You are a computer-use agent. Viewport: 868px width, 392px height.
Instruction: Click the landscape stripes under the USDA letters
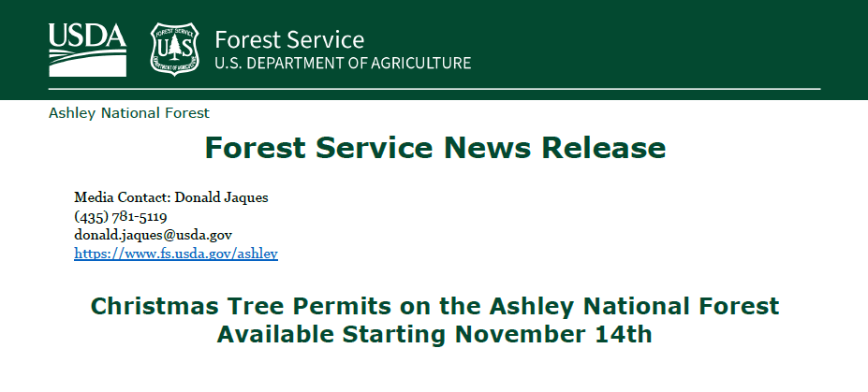coord(87,65)
